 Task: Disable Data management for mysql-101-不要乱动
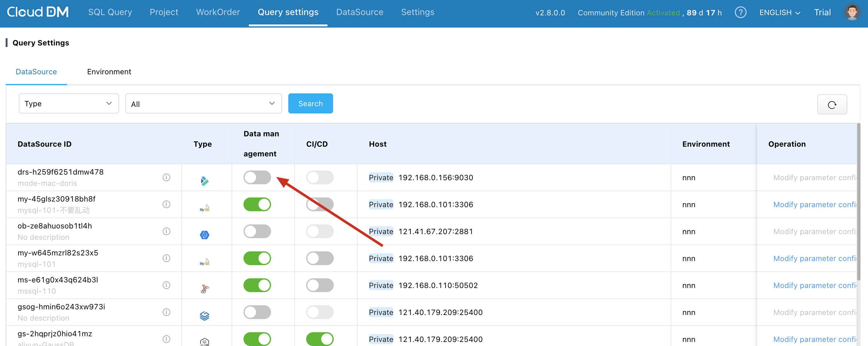[257, 204]
